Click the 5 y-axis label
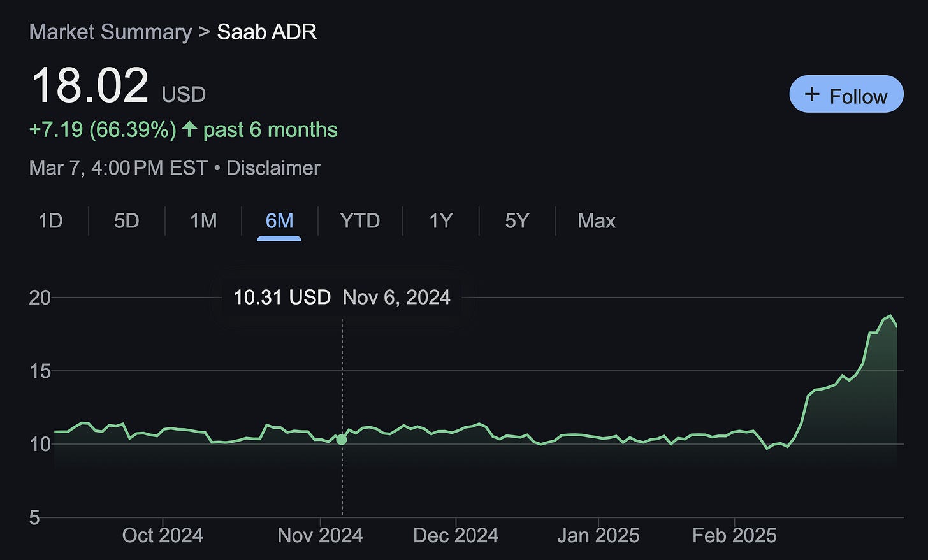This screenshot has height=560, width=928. coord(34,517)
